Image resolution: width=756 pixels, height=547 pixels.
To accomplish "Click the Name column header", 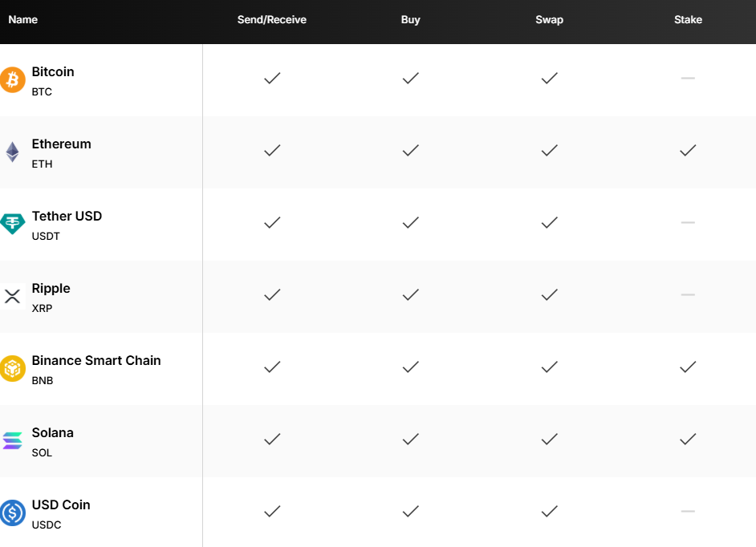I will pos(23,19).
